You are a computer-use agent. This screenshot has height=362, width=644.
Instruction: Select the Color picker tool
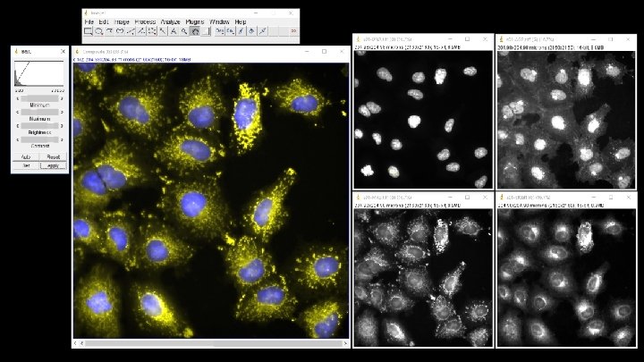click(206, 31)
